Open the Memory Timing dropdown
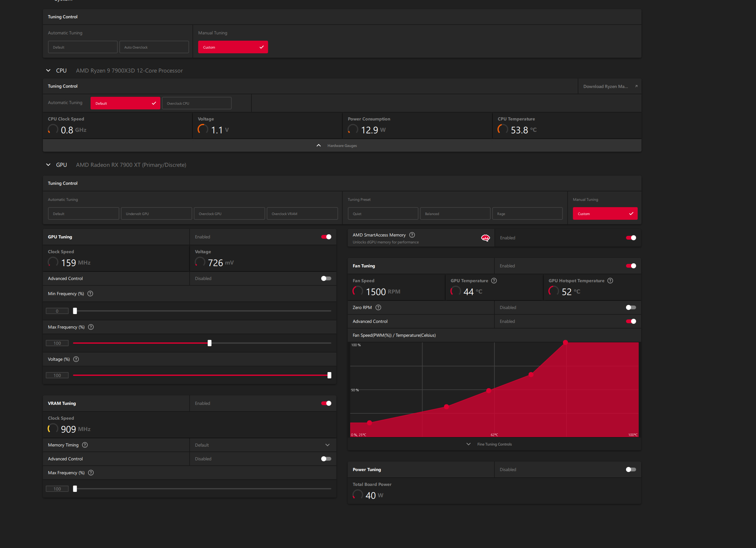The height and width of the screenshot is (548, 756). tap(263, 445)
